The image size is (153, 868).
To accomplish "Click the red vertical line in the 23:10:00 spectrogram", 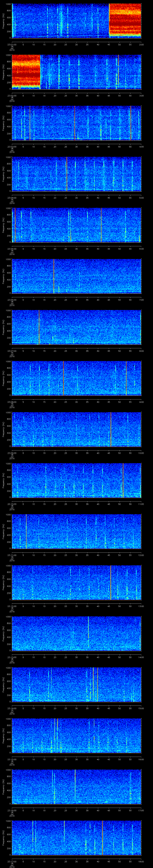I will [x=123, y=481].
